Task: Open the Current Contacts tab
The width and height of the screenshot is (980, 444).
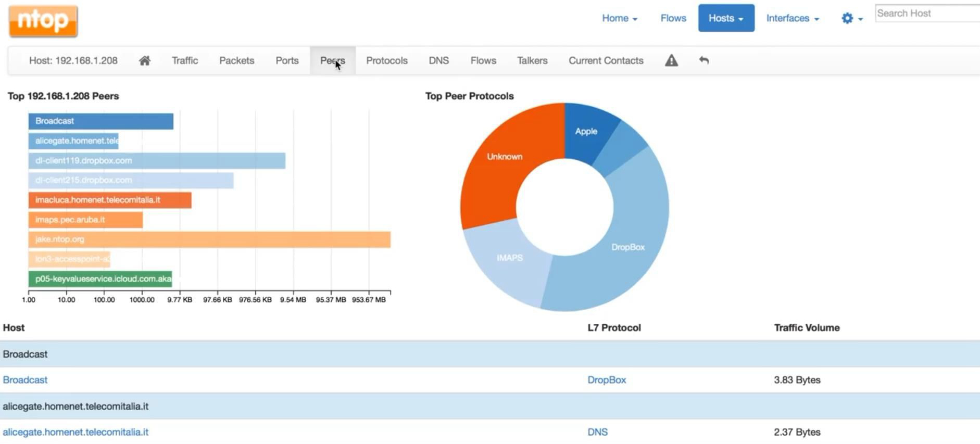Action: pos(606,60)
